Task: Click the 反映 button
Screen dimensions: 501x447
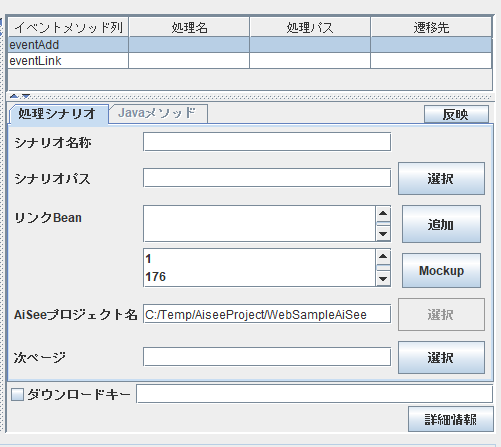Action: pos(456,114)
